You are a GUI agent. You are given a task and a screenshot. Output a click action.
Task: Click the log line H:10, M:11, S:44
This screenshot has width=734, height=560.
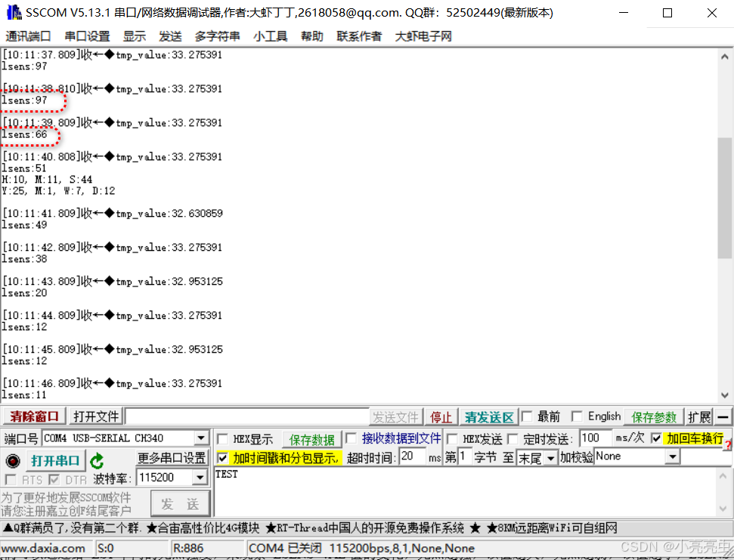coord(47,180)
